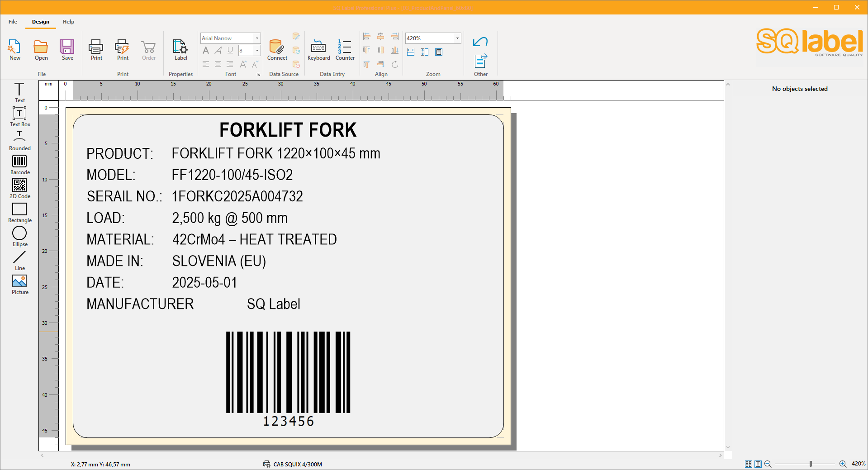This screenshot has width=868, height=470.
Task: Click the undo arrow icon
Action: [480, 42]
